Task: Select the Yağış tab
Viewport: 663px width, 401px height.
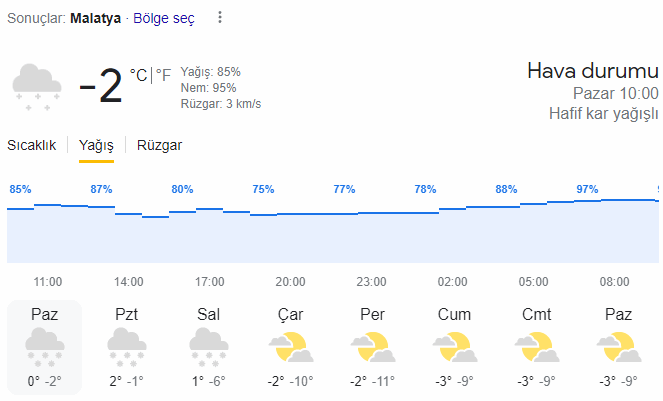Action: point(96,146)
